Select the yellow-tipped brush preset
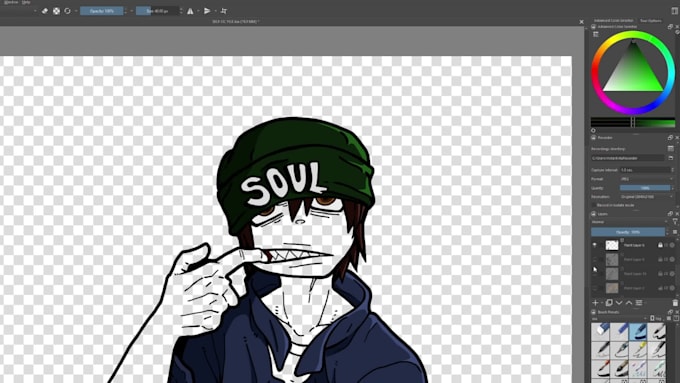The height and width of the screenshot is (383, 680). (x=638, y=350)
